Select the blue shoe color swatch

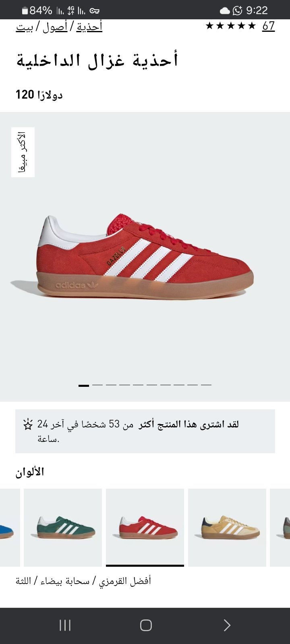10,527
